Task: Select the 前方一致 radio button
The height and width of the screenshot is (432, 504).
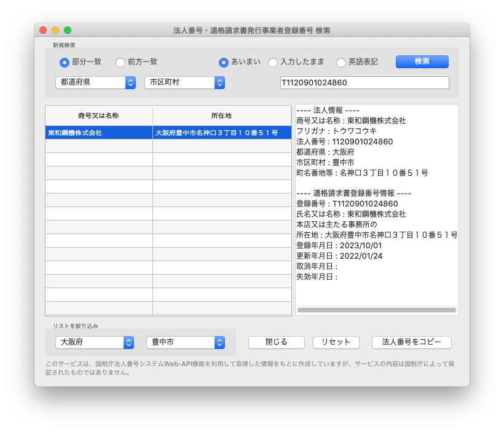Action: [120, 62]
